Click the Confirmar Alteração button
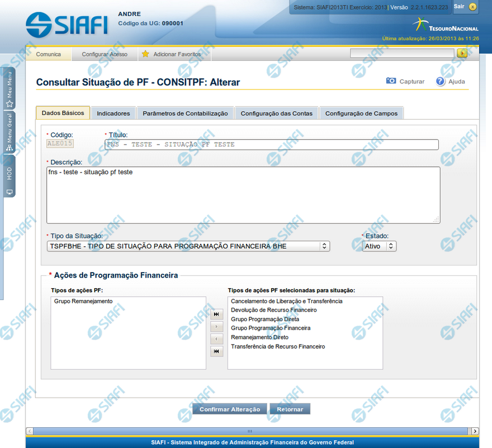The image size is (492, 448). (x=230, y=409)
